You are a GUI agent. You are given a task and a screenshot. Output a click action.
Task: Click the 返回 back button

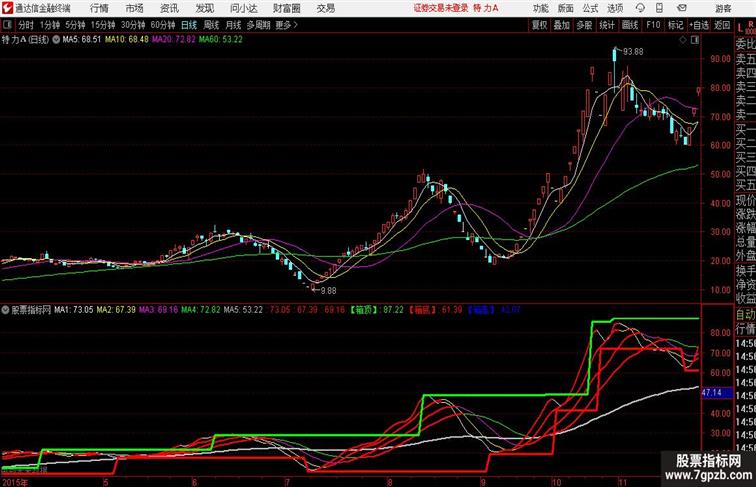(x=722, y=25)
